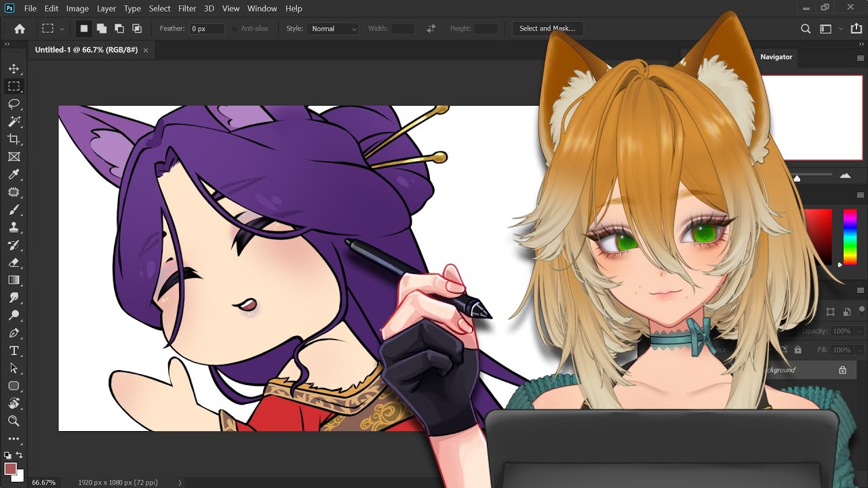Open the Color panel menu
Viewport: 868px width, 488px height.
pyautogui.click(x=860, y=195)
